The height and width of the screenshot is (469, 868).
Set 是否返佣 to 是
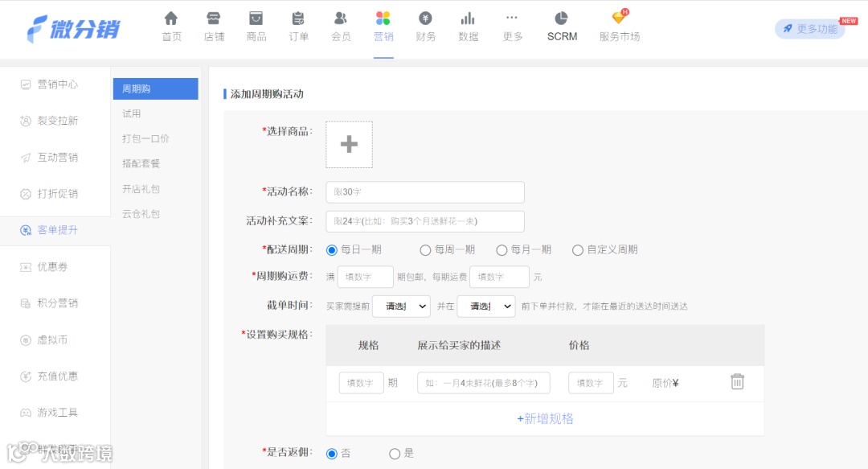click(394, 454)
